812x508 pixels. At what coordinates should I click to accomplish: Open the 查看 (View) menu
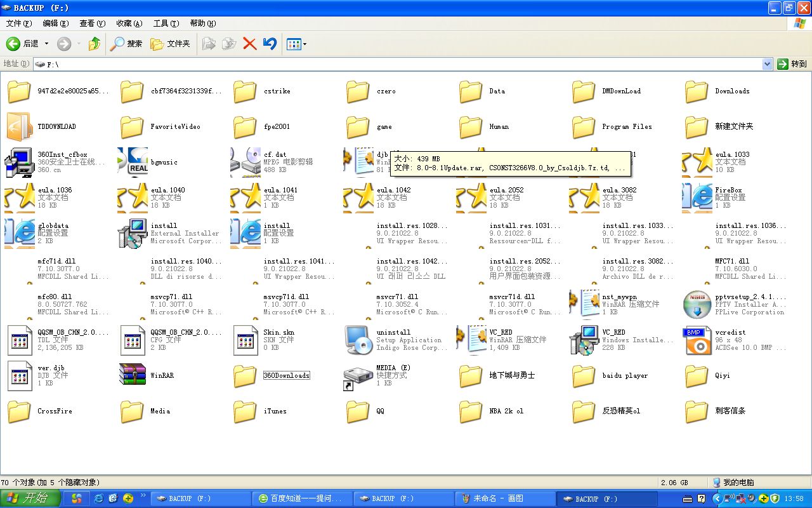click(92, 23)
